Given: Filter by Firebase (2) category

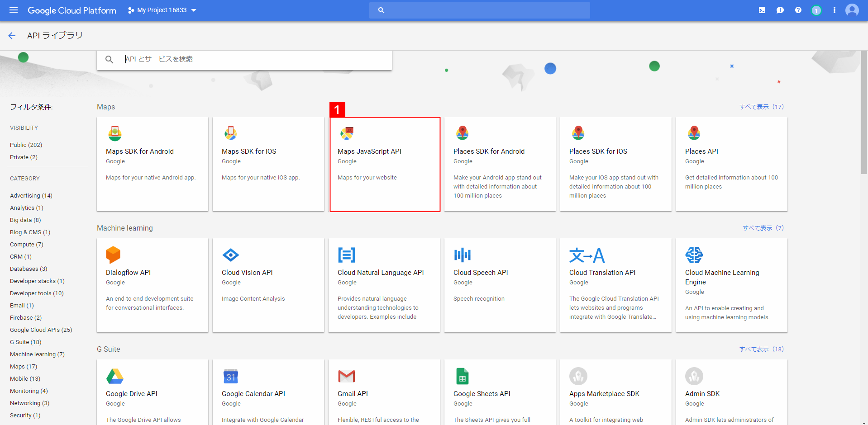Looking at the screenshot, I should tap(26, 318).
